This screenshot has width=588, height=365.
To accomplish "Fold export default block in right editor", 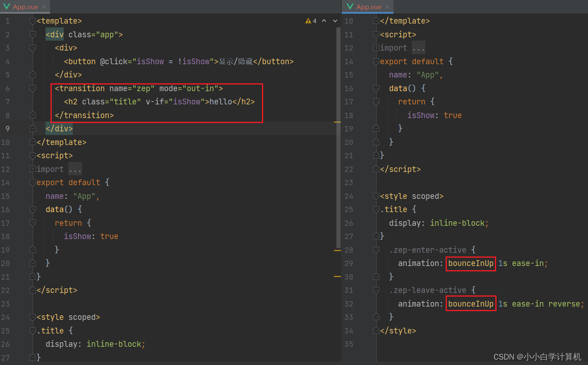I will coord(376,61).
